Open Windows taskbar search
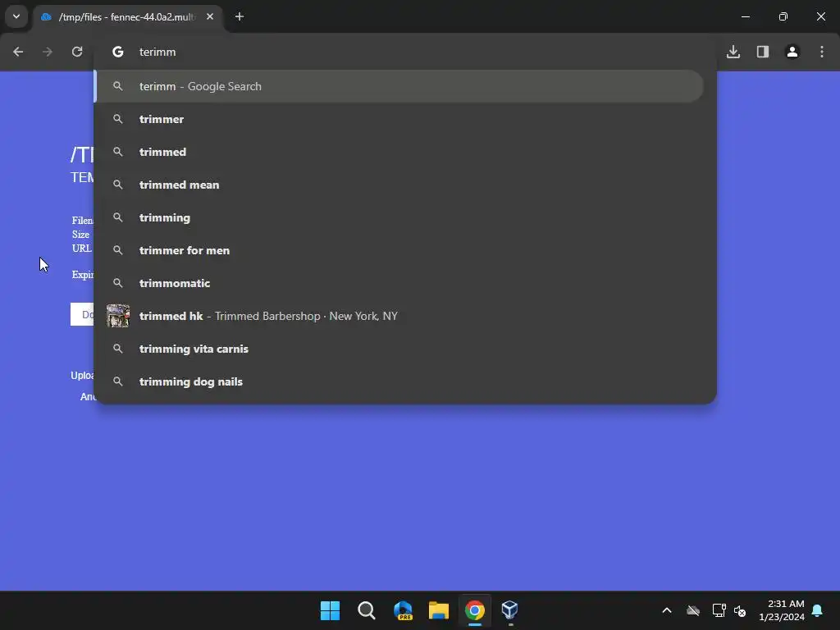This screenshot has width=840, height=630. (x=367, y=610)
